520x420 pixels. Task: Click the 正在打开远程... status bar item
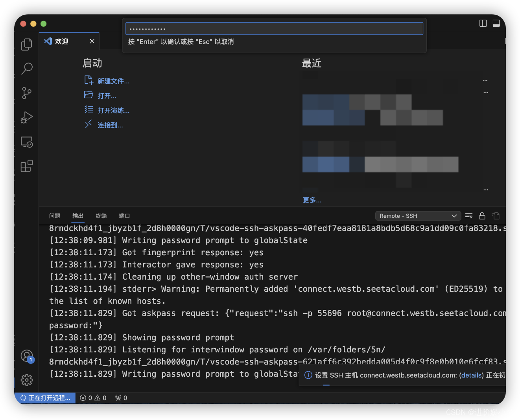(45, 398)
